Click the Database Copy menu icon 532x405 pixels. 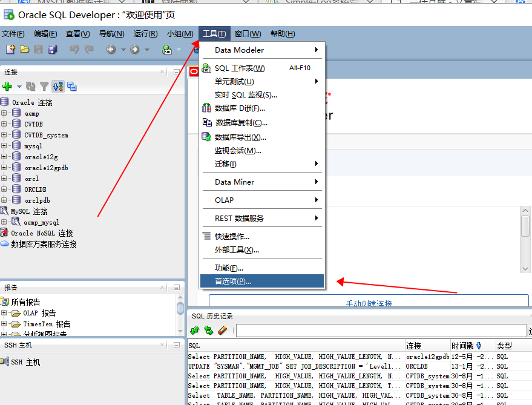click(x=207, y=122)
